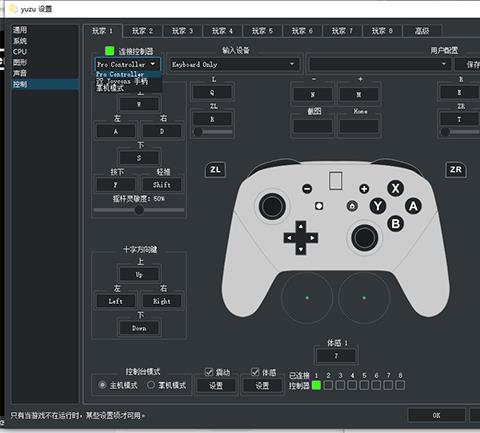
Task: Open the 用户配置 profile dropdown
Action: pos(379,64)
